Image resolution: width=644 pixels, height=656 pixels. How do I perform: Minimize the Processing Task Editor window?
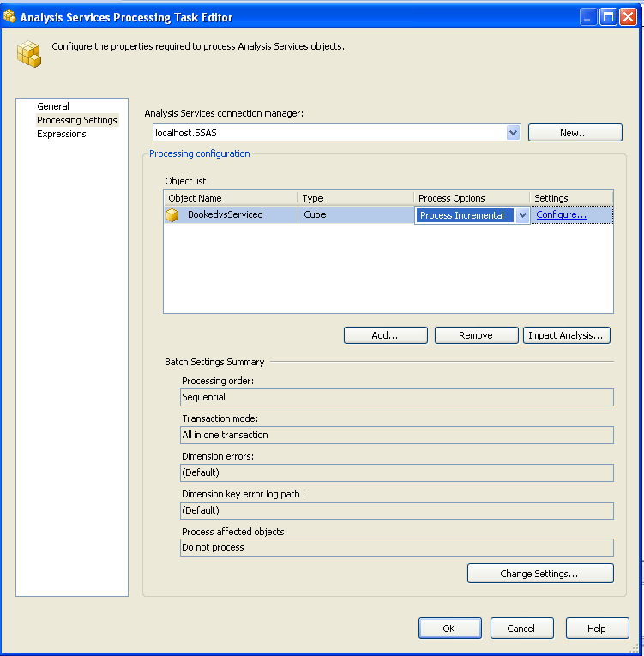pos(587,17)
